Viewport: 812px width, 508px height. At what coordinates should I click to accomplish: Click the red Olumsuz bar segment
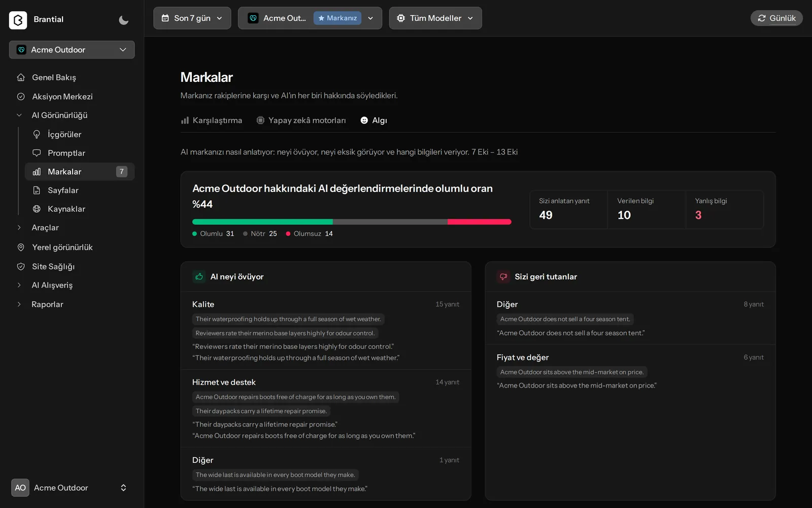(x=479, y=222)
